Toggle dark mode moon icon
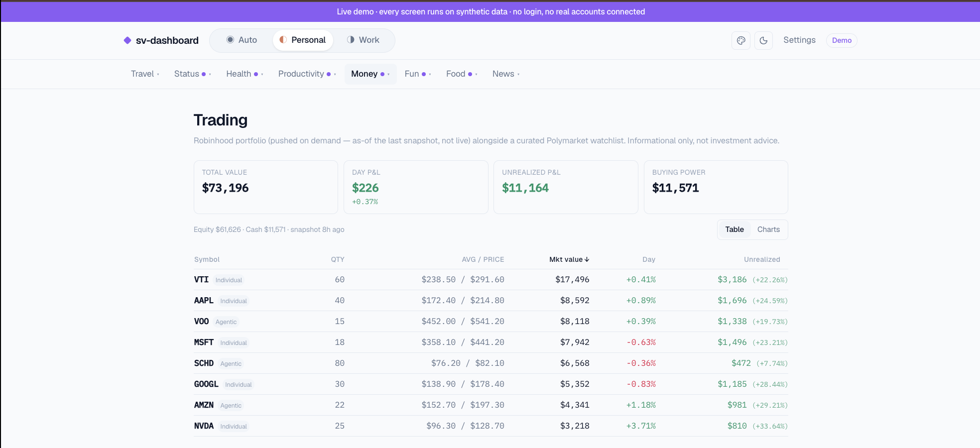This screenshot has height=448, width=980. (763, 40)
